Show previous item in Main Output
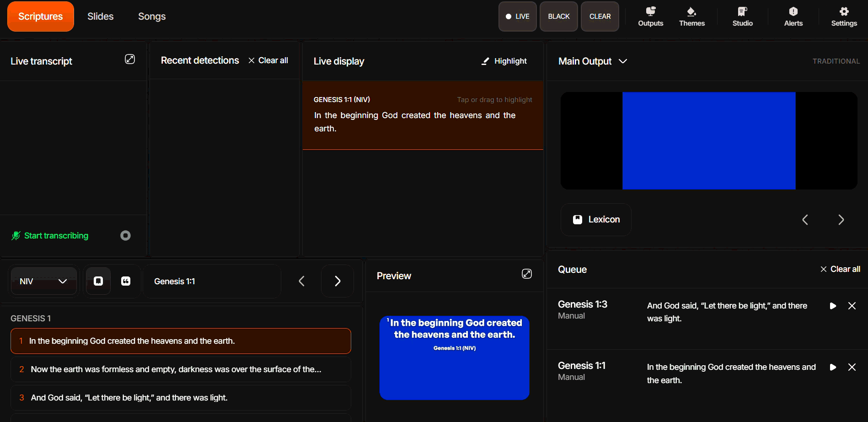868x422 pixels. [805, 220]
